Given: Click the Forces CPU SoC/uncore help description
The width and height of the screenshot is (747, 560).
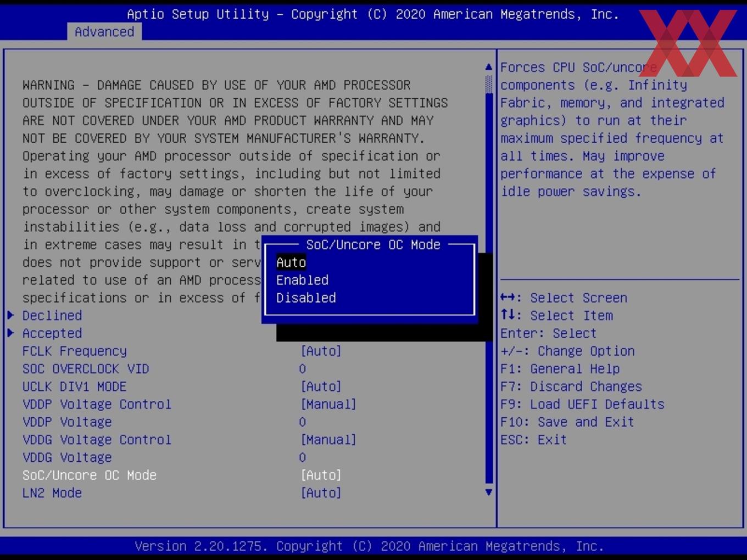Looking at the screenshot, I should pos(612,129).
